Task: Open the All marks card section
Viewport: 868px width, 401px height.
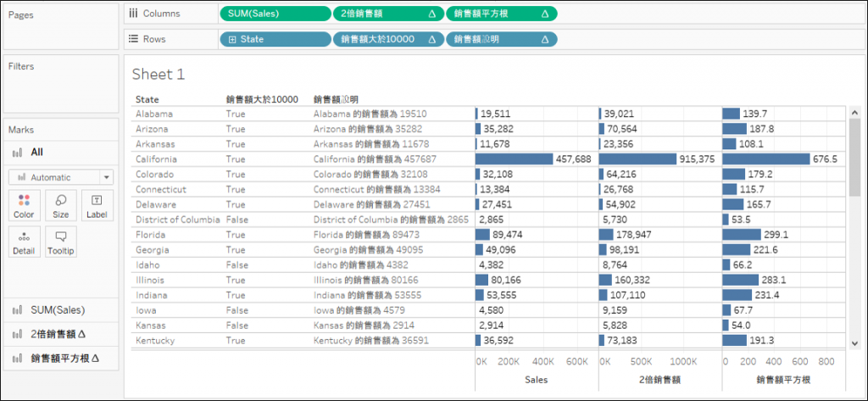Action: pos(61,153)
